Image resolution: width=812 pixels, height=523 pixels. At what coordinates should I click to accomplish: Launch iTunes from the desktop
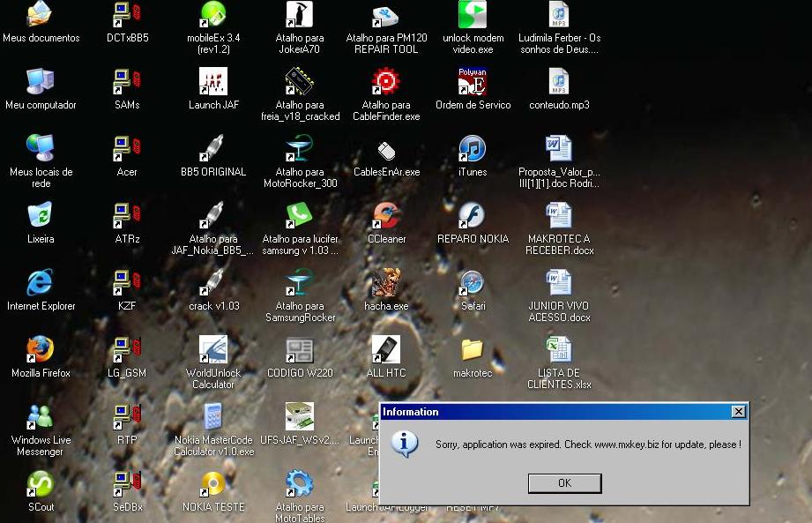coord(473,148)
